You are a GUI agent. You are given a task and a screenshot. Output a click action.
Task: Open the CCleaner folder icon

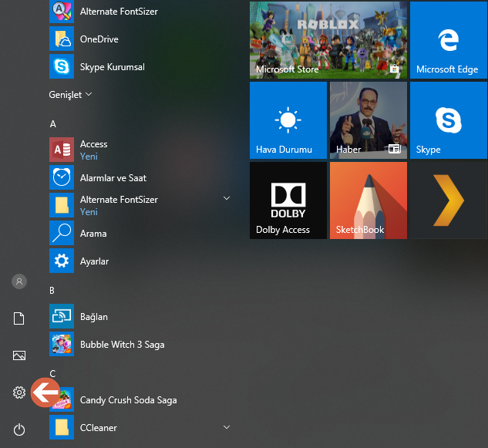click(x=62, y=427)
